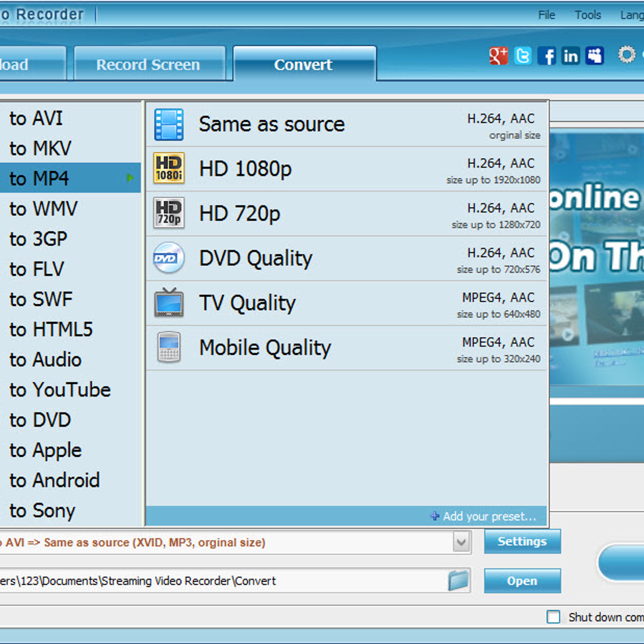Open the gear settings icon
The image size is (644, 644).
click(x=626, y=55)
